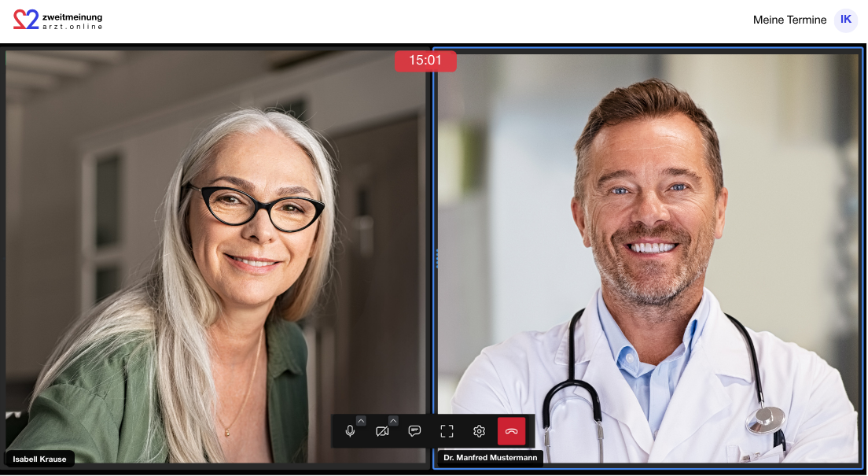Mute the microphone
The height and width of the screenshot is (476, 868).
[350, 431]
